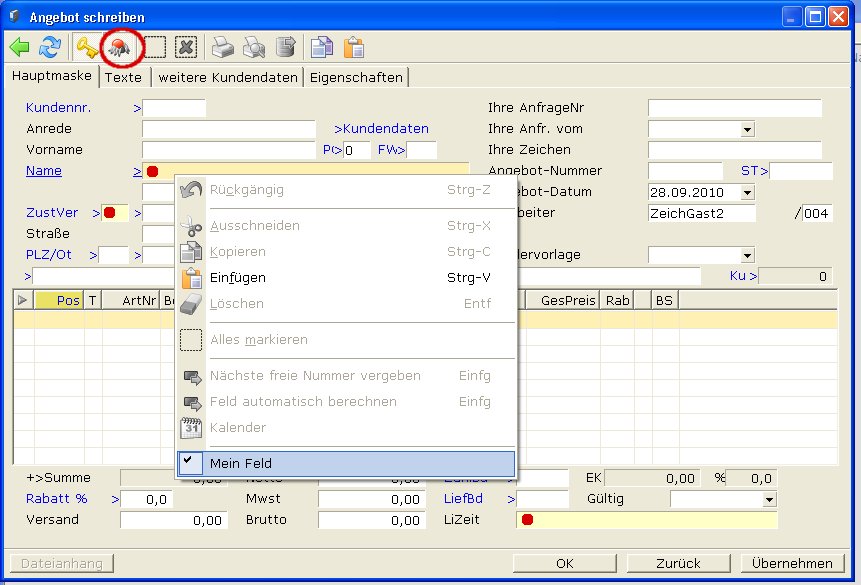The width and height of the screenshot is (861, 585).
Task: Click the red dot in LiZeit field
Action: tap(527, 520)
